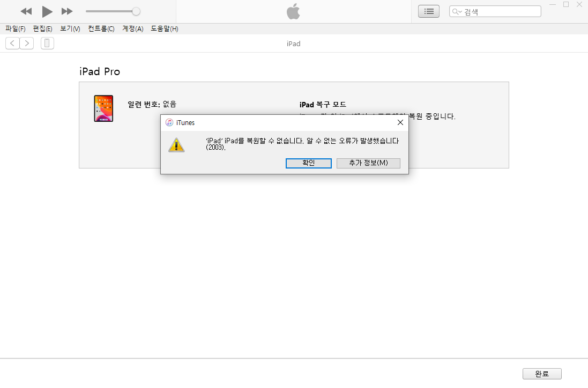
Task: Click the rewind previous track button
Action: pyautogui.click(x=26, y=11)
